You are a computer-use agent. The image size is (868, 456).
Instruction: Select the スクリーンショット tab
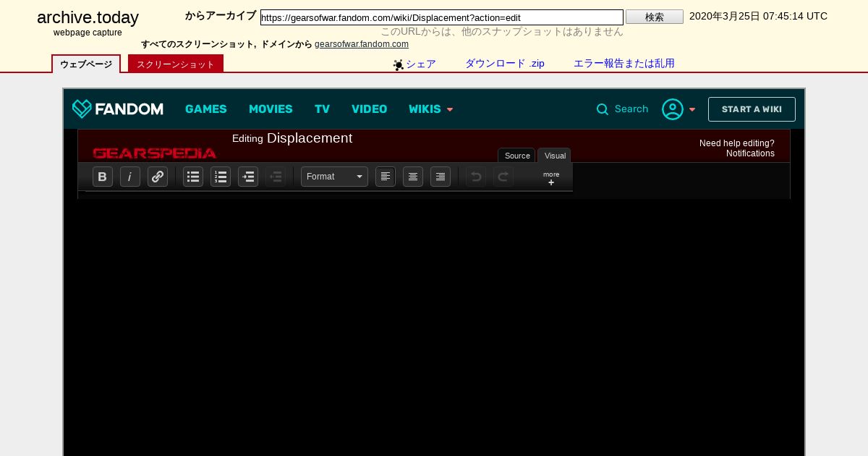[176, 64]
